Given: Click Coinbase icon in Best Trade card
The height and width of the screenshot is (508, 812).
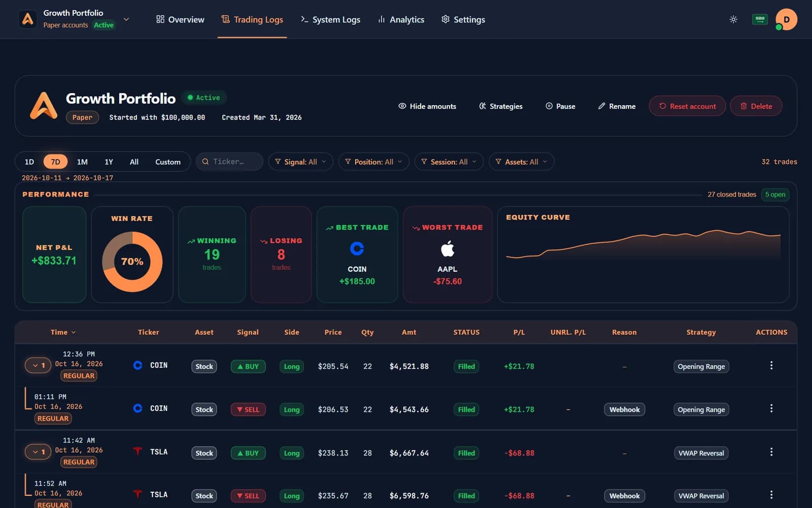Looking at the screenshot, I should (x=357, y=248).
